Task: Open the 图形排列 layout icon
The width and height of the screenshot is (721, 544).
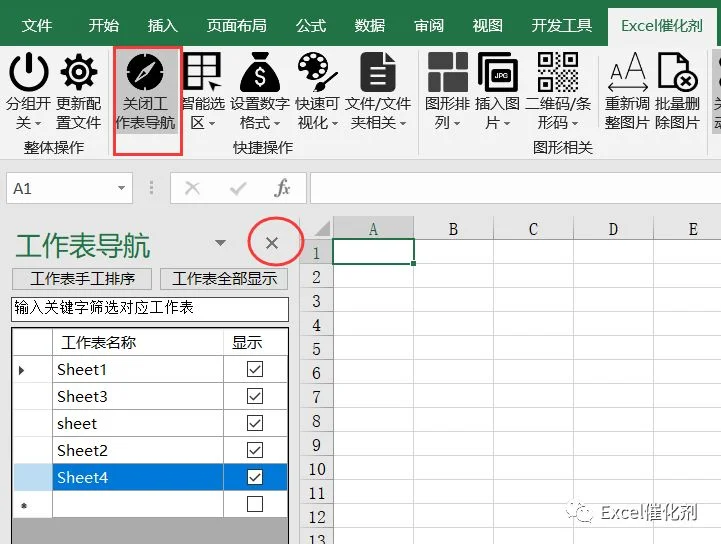Action: (x=447, y=72)
